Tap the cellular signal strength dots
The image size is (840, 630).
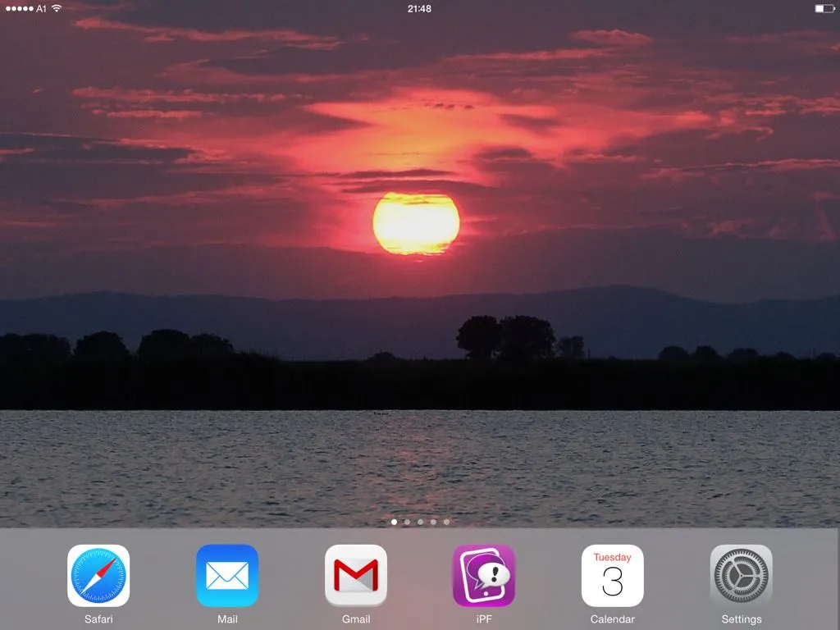[x=18, y=8]
